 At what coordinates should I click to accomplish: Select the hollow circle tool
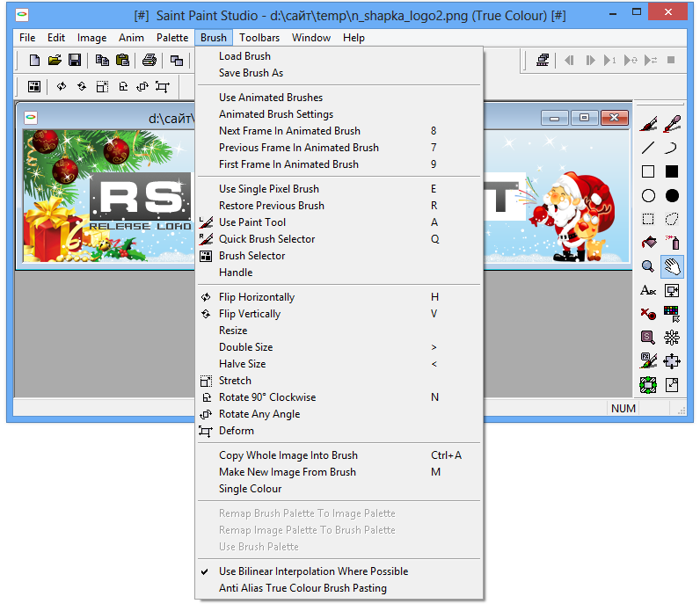click(648, 196)
